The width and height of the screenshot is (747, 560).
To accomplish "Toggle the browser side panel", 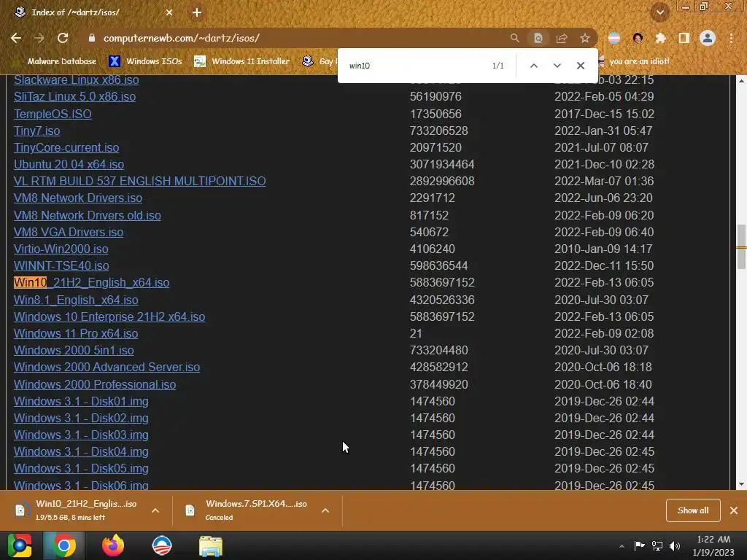I will click(x=684, y=38).
